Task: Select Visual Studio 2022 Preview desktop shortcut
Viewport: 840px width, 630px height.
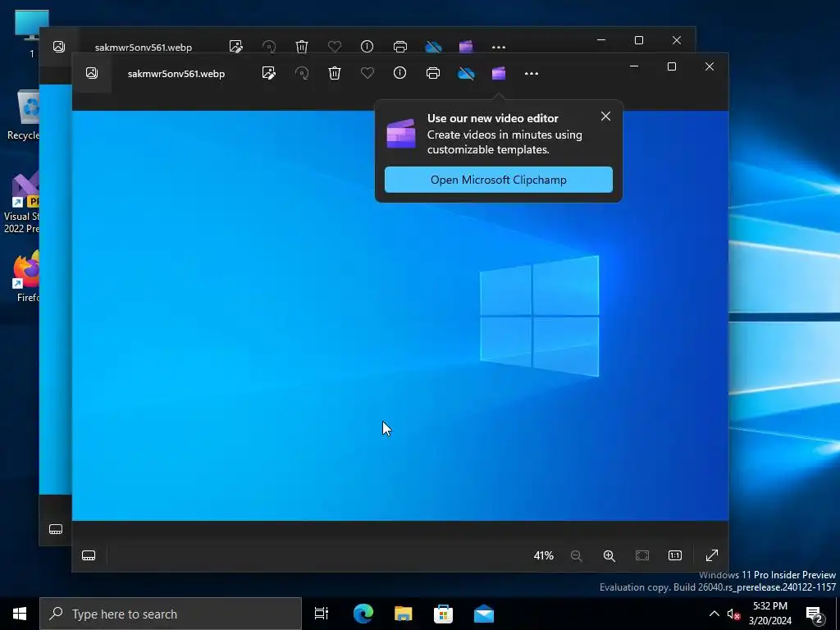Action: pos(21,203)
